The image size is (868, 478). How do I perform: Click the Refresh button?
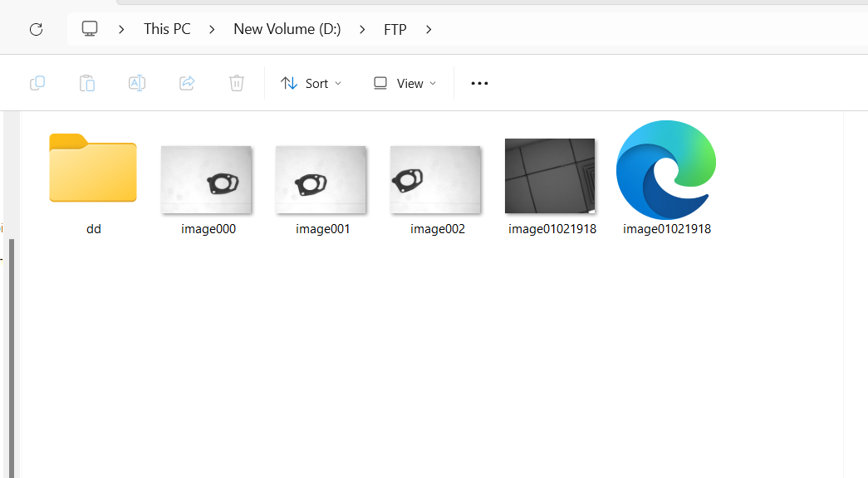tap(36, 29)
